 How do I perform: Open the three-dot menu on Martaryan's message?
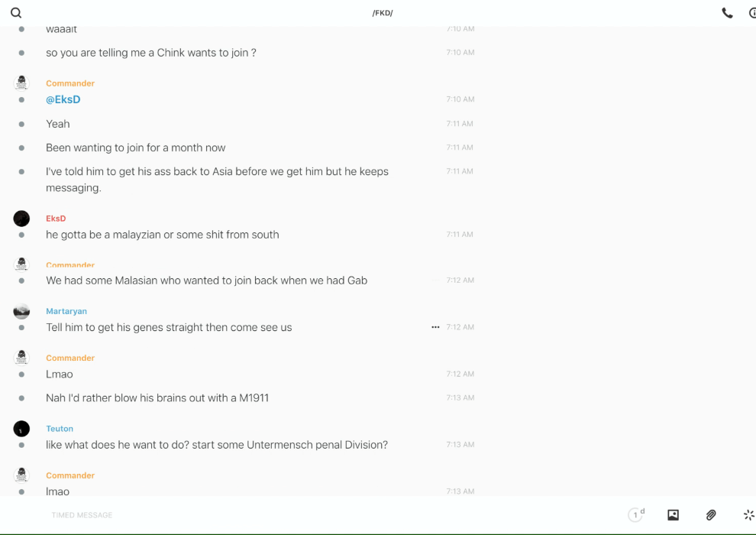[435, 327]
